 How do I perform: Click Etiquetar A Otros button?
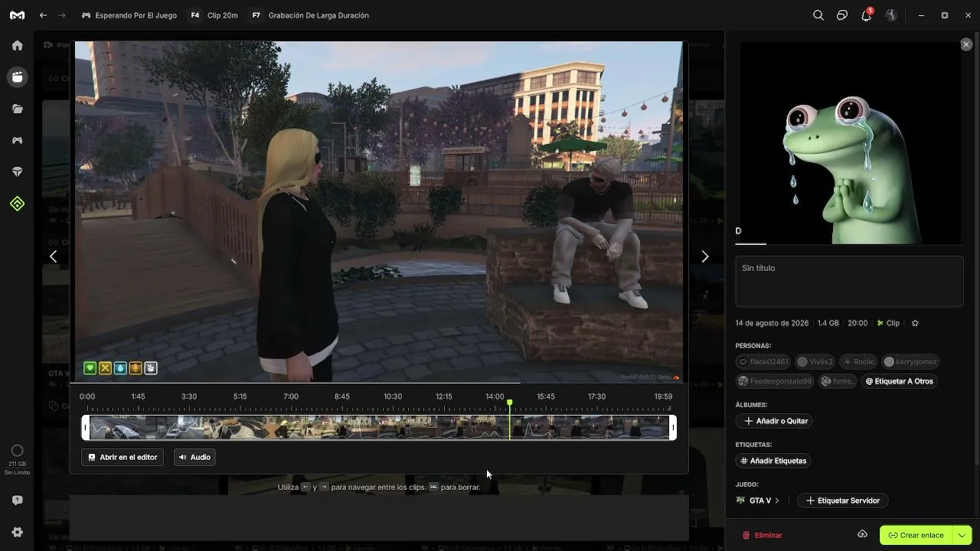pos(900,381)
